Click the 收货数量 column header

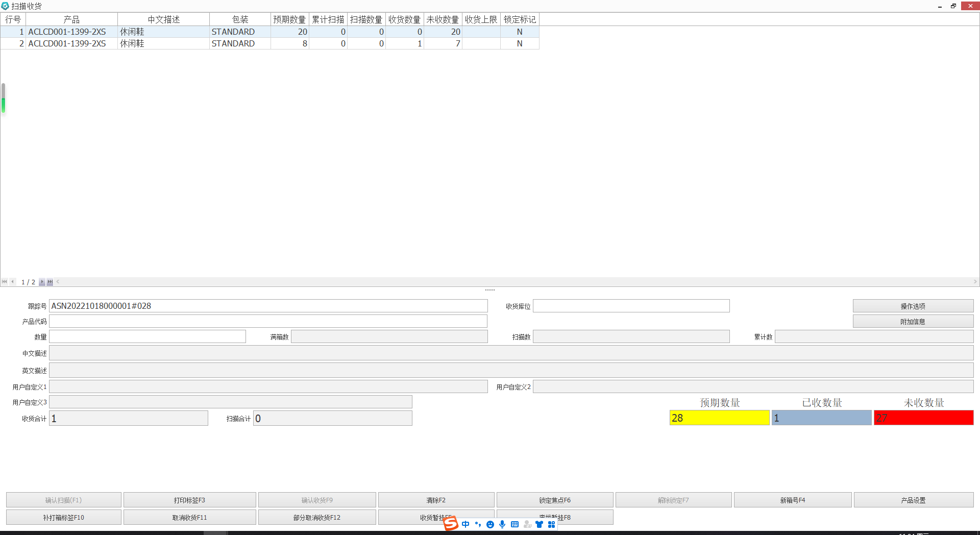405,19
